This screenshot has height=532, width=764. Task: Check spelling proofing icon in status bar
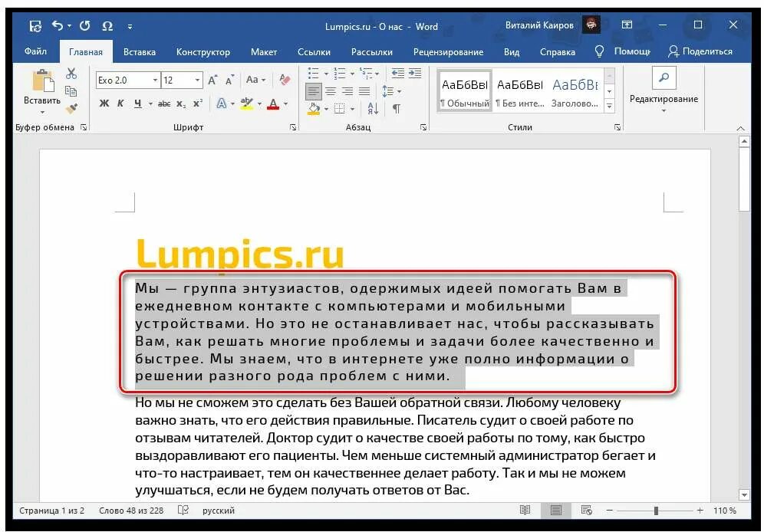[x=183, y=510]
